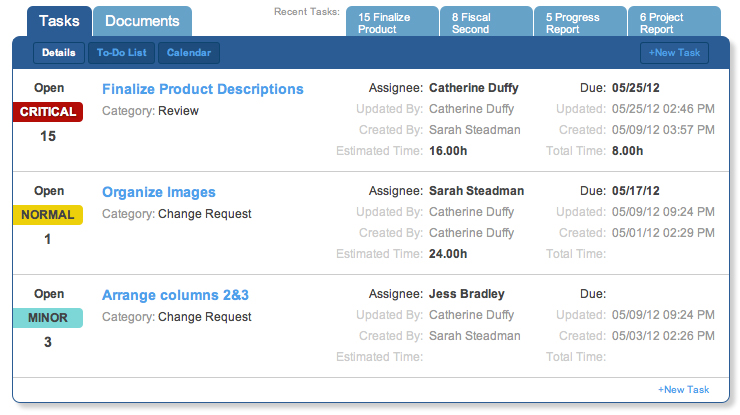The image size is (740, 415).
Task: Open the Details view
Action: coord(59,52)
